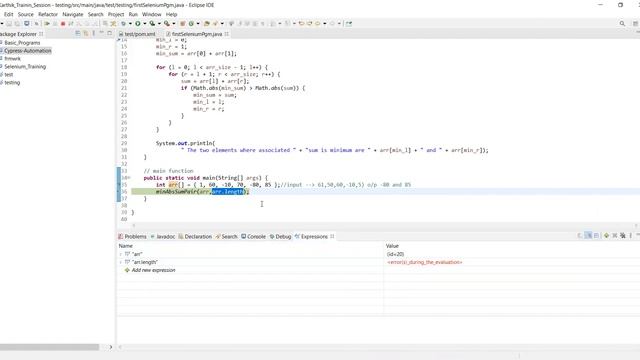
Task: Click the red Terminate debug icon
Action: point(63,24)
